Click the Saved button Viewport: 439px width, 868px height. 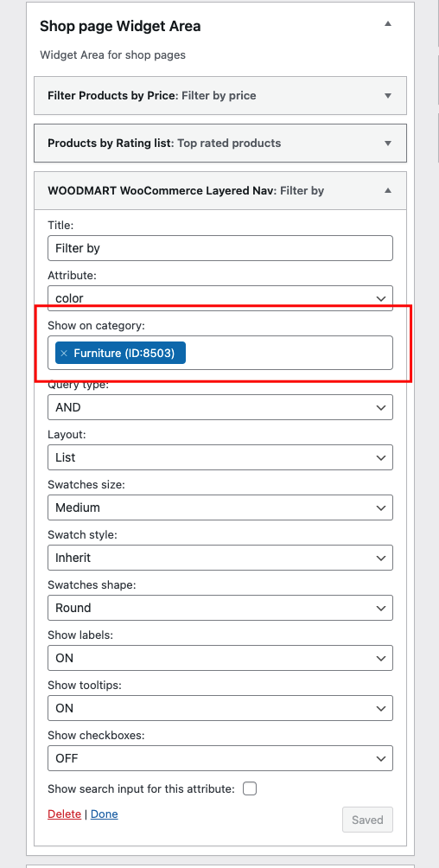coord(367,820)
